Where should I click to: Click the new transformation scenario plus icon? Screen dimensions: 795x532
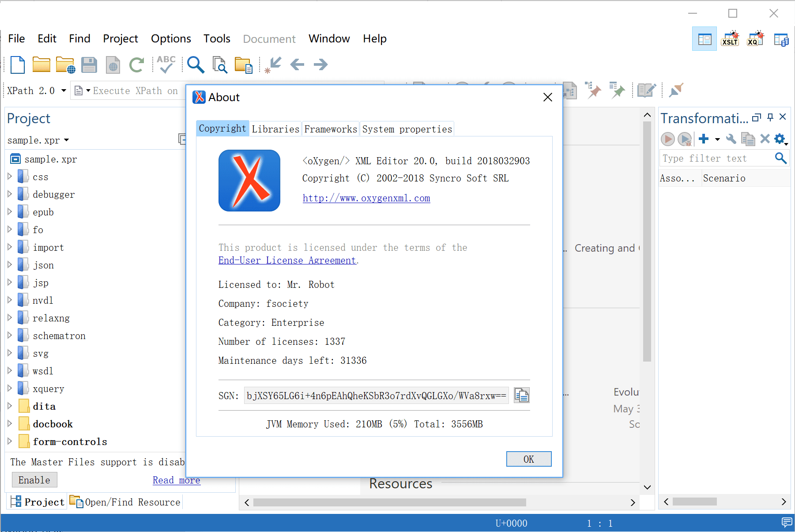click(x=704, y=139)
